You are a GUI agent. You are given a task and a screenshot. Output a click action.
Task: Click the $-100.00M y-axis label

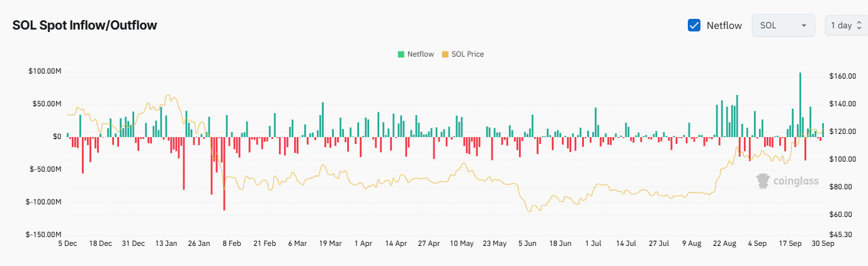pyautogui.click(x=43, y=202)
